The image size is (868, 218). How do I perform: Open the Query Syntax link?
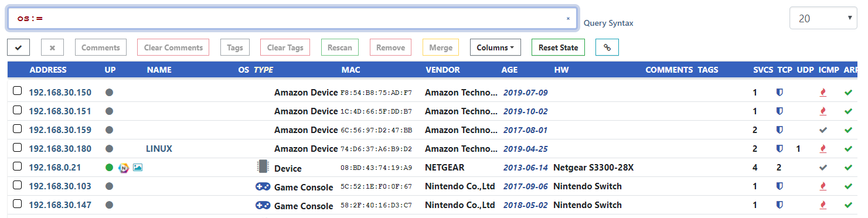608,23
